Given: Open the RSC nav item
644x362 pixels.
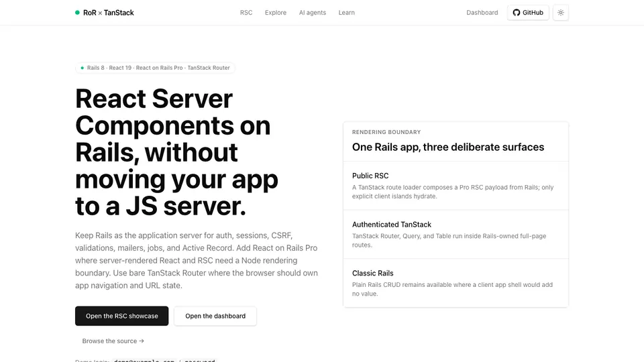Looking at the screenshot, I should point(246,13).
